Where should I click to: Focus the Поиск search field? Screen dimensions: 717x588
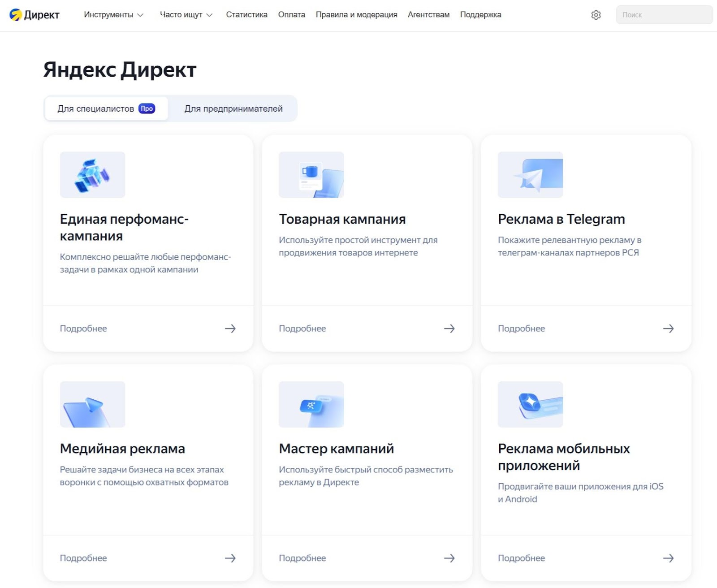664,15
